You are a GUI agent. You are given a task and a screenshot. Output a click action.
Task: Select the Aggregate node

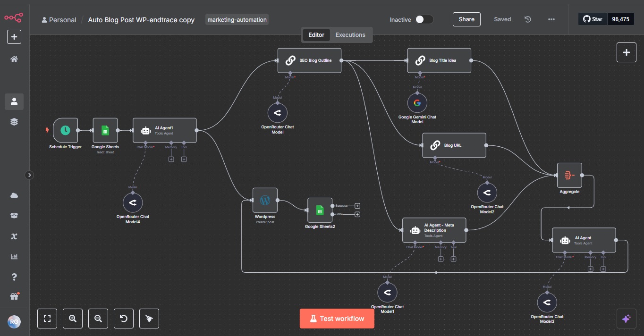[x=569, y=175]
